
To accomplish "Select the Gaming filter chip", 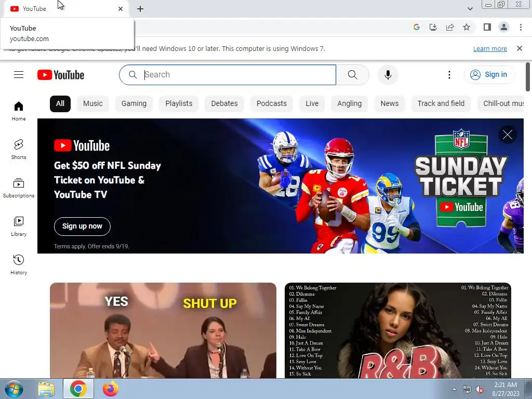I will click(x=134, y=103).
